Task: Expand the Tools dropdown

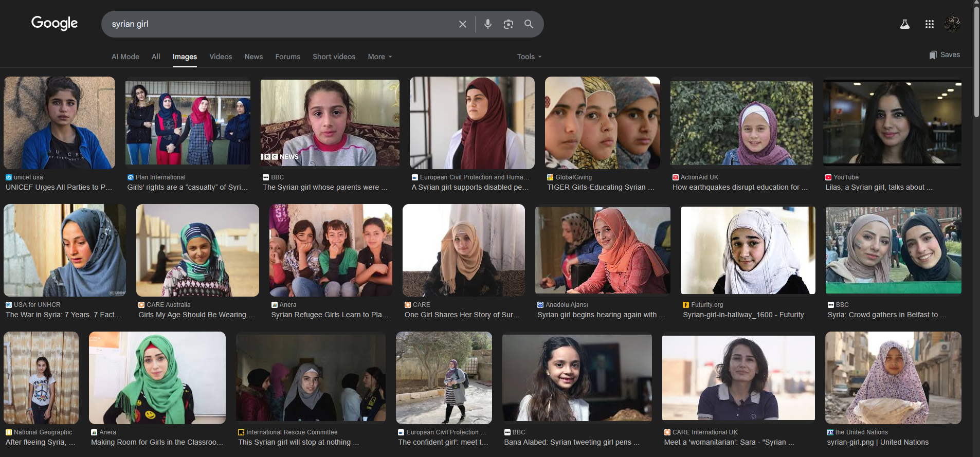Action: click(529, 57)
